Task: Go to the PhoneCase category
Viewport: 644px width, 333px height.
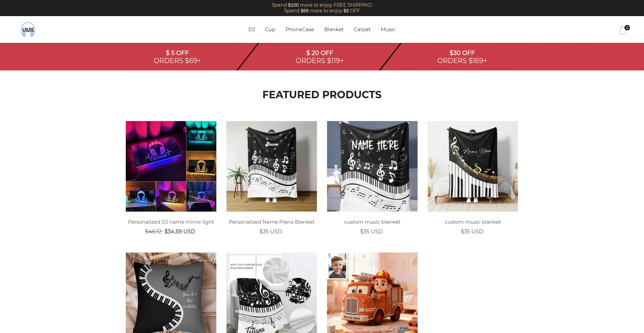Action: click(300, 30)
